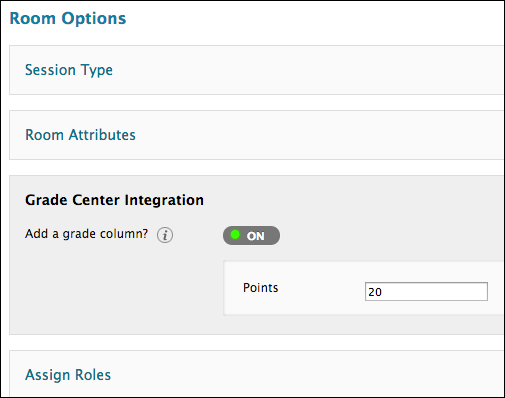The image size is (505, 398).
Task: Select the value 20 in the Points box
Action: click(375, 292)
